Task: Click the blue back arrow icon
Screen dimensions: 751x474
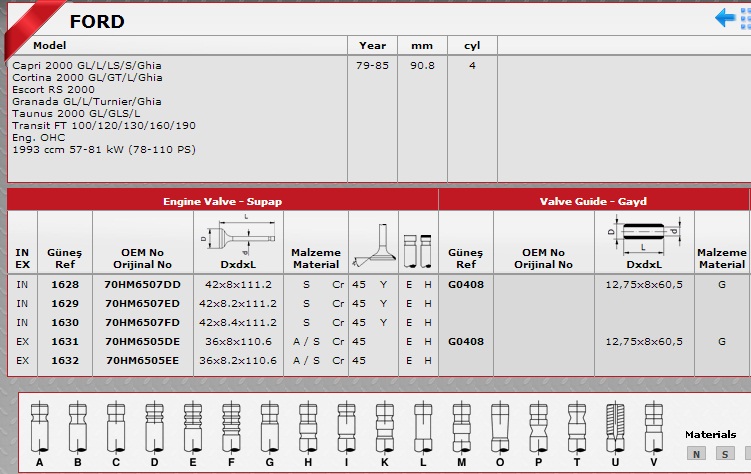Action: pos(725,18)
